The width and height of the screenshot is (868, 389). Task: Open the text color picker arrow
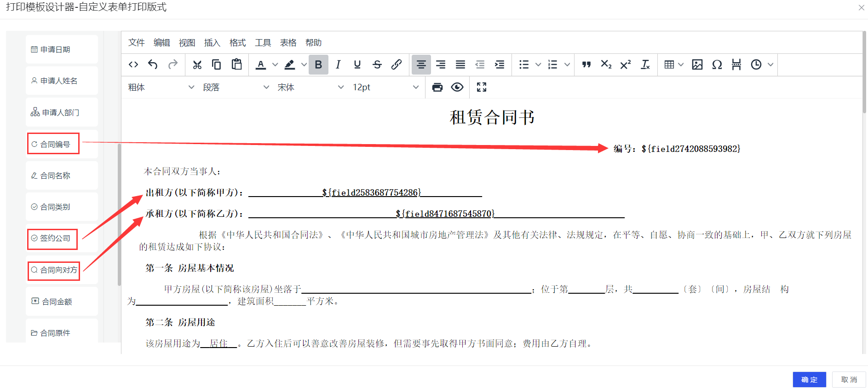(275, 65)
